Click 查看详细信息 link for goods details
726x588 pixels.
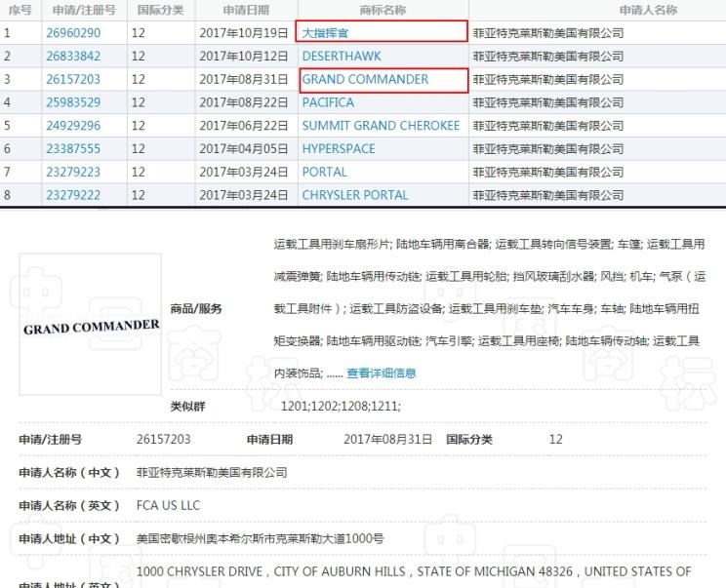coord(382,372)
